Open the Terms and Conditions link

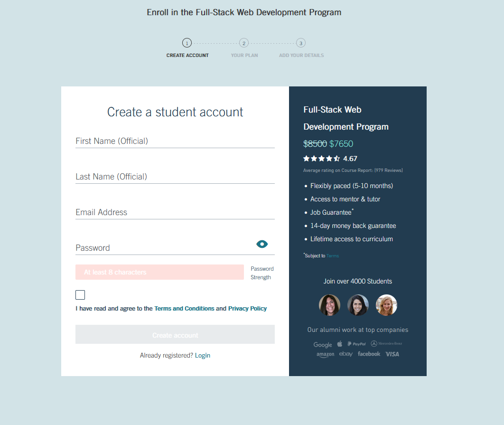(x=184, y=309)
